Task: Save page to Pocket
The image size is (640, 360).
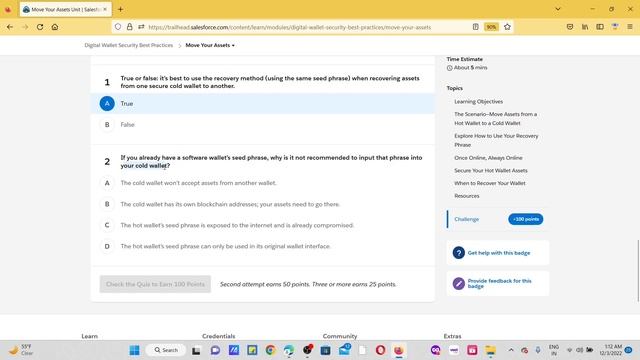Action: 570,27
